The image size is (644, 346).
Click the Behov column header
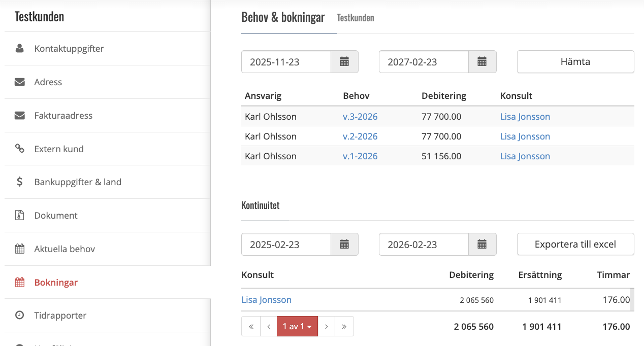click(357, 96)
